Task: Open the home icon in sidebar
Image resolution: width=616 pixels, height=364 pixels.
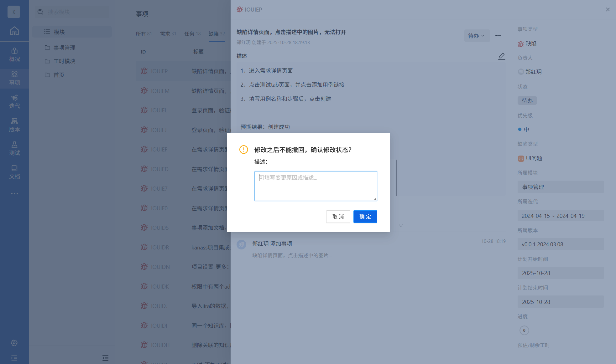Action: [14, 31]
